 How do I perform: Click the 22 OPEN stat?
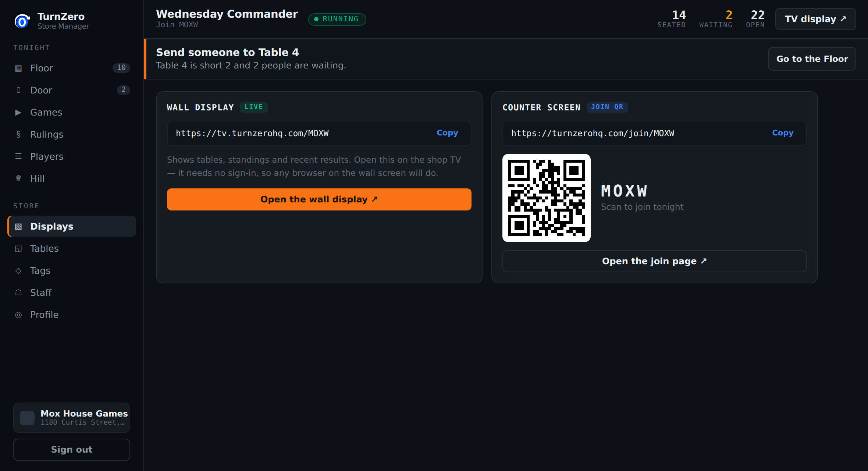coord(755,19)
